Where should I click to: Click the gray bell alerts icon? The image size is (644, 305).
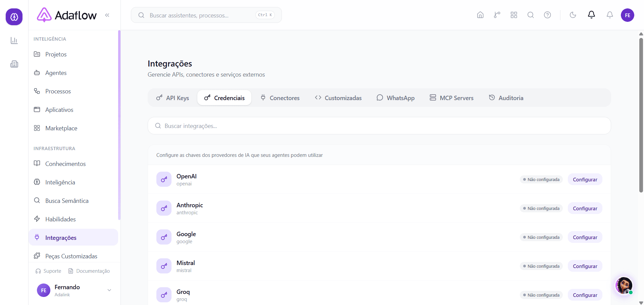click(610, 15)
